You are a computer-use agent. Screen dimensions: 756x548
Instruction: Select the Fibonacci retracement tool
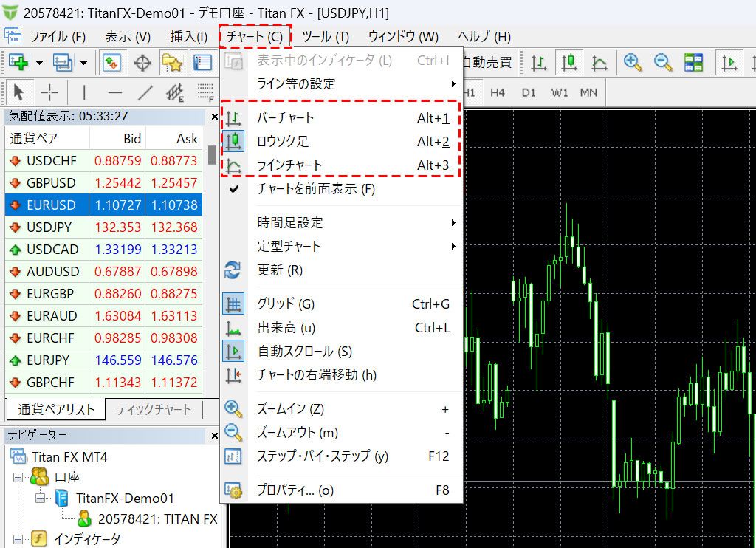tap(205, 92)
